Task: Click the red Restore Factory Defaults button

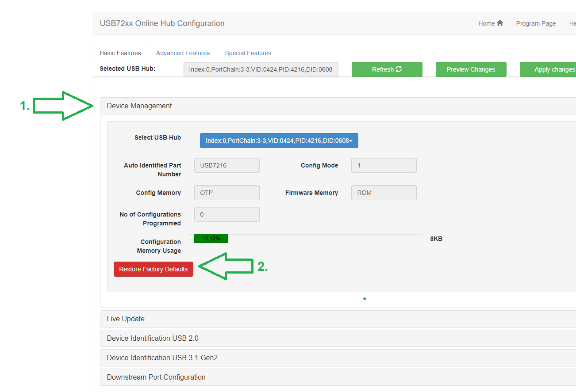Action: 154,269
